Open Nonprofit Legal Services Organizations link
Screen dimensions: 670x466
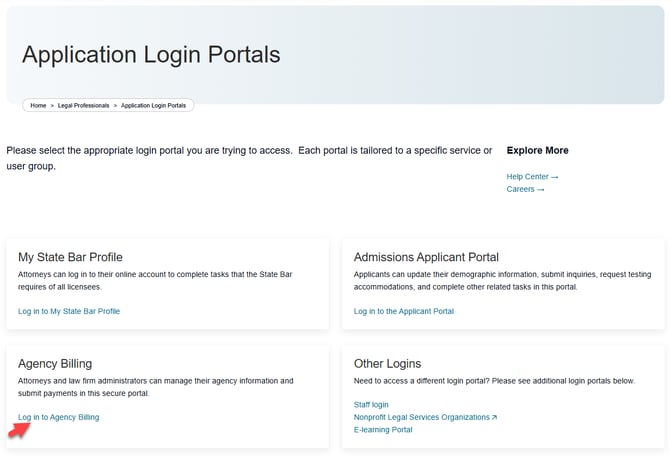tap(421, 417)
